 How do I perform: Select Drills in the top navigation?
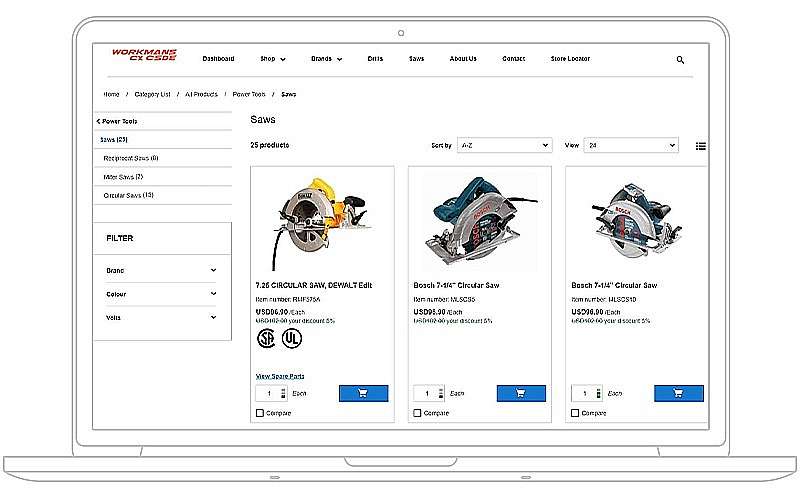click(x=375, y=59)
